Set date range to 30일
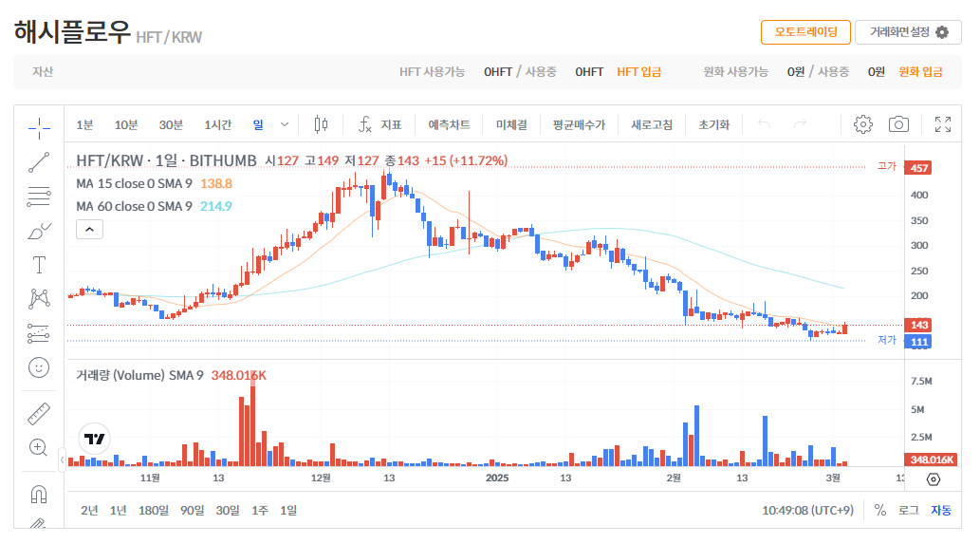Image resolution: width=980 pixels, height=544 pixels. tap(228, 510)
